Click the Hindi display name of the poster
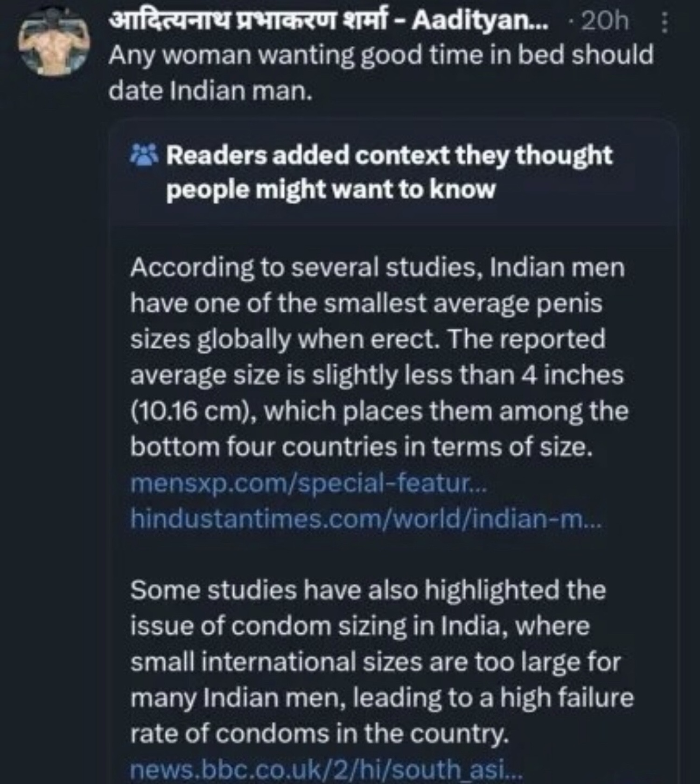 247,21
